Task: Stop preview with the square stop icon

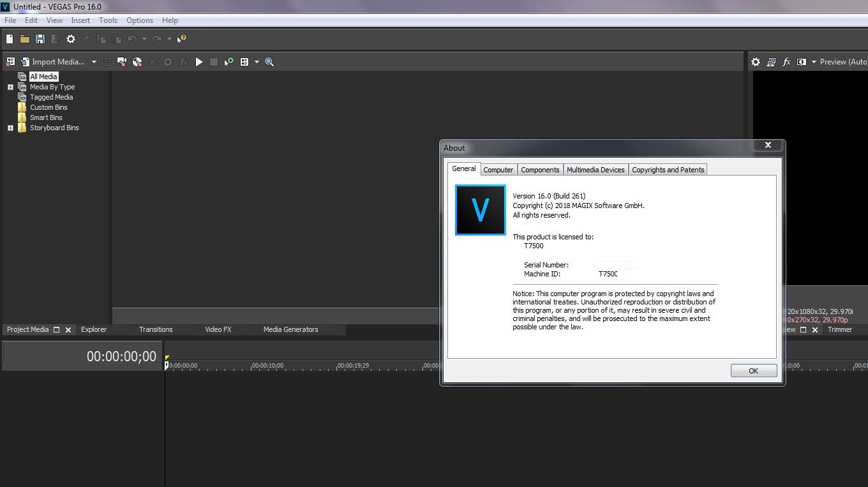Action: pyautogui.click(x=214, y=62)
